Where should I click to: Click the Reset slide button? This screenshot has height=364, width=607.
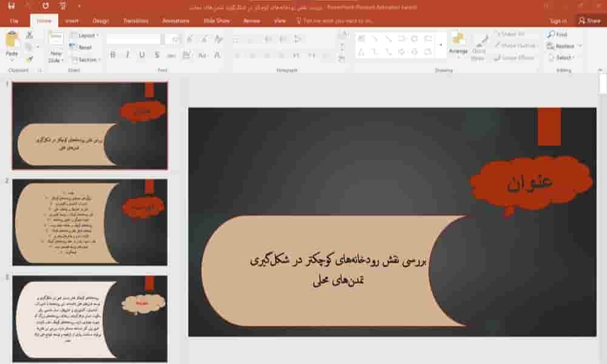81,47
